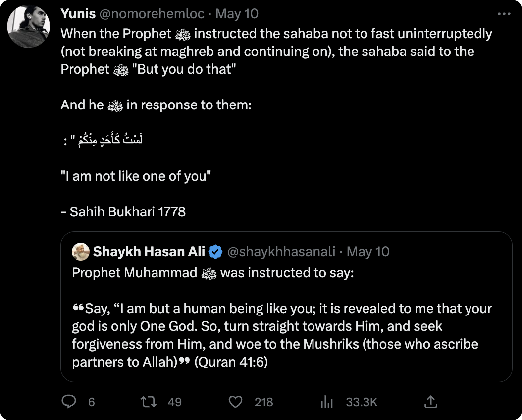Screen dimensions: 522x420
Task: Click the blue verified badge icon
Action: tap(215, 252)
